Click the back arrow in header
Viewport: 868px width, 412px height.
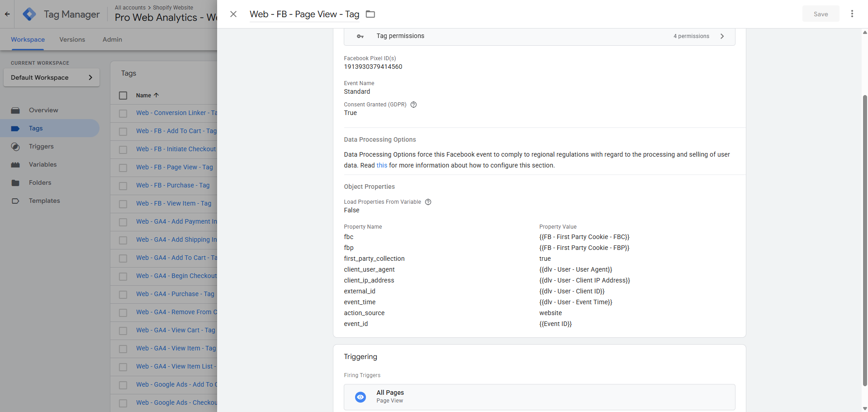[7, 14]
